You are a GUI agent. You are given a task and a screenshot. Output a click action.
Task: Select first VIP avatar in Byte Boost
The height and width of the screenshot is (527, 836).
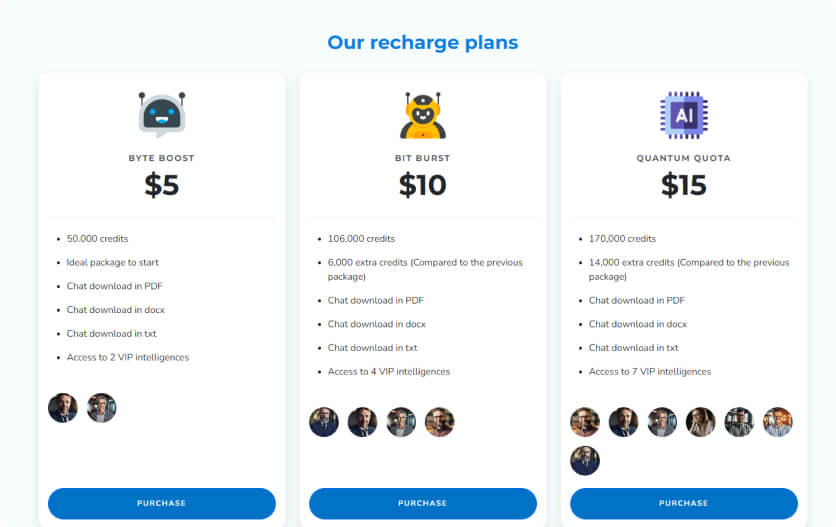63,408
